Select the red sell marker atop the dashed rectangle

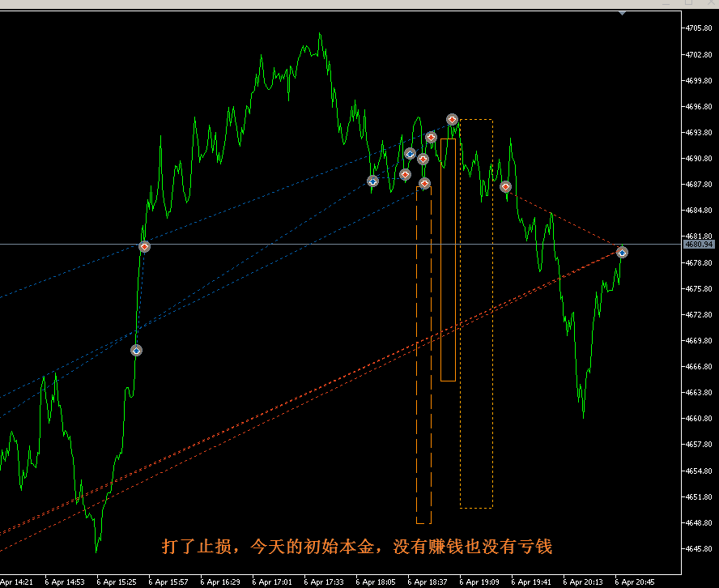(x=424, y=184)
